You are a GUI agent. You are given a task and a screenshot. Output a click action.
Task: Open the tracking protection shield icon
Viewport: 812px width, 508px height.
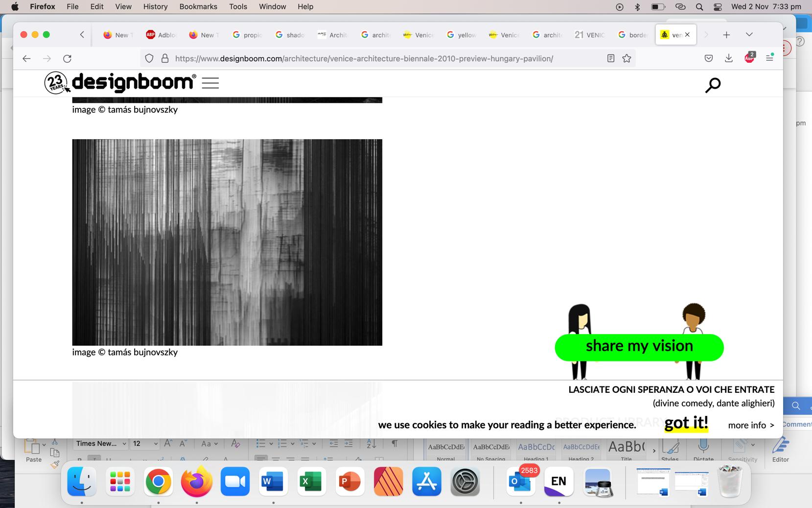click(x=149, y=58)
